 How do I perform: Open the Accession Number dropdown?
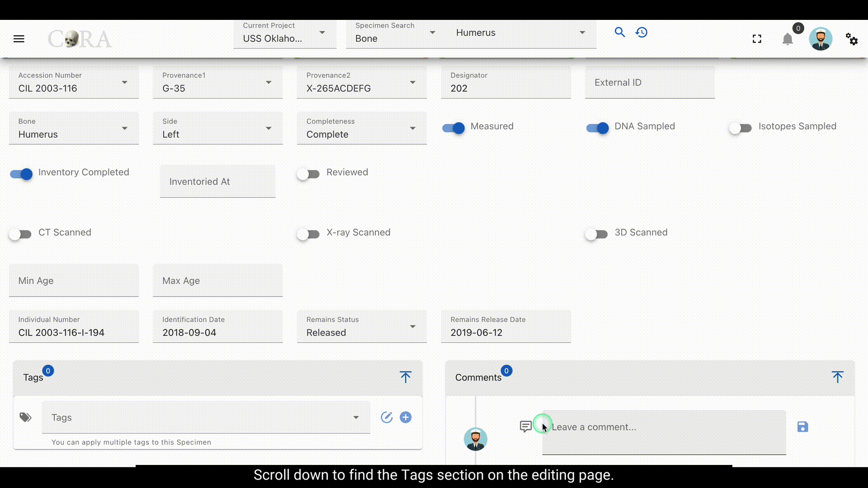[x=74, y=82]
